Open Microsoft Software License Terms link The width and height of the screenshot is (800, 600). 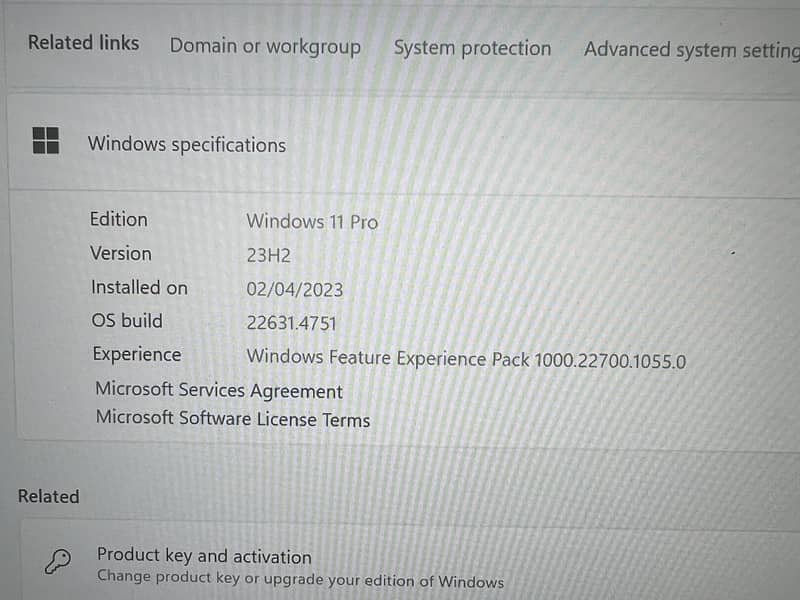233,419
